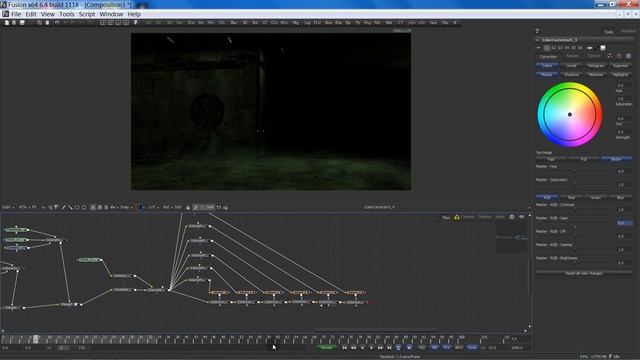Select the Green channel button
Viewport: 640px width, 360px height.
(x=596, y=198)
